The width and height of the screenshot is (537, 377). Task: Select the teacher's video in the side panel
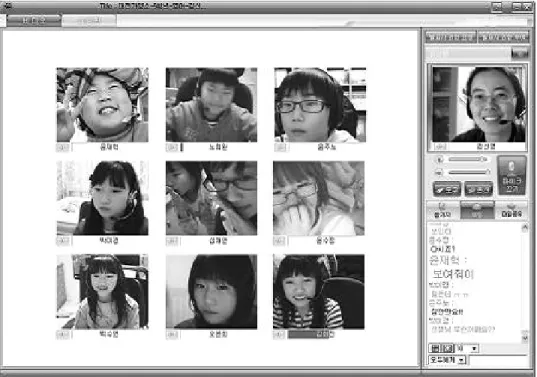(478, 104)
